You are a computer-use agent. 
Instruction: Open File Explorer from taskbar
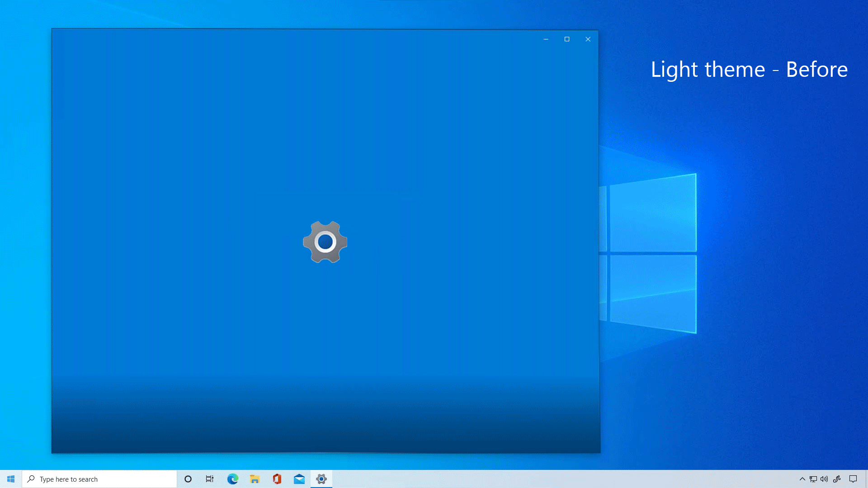tap(255, 479)
